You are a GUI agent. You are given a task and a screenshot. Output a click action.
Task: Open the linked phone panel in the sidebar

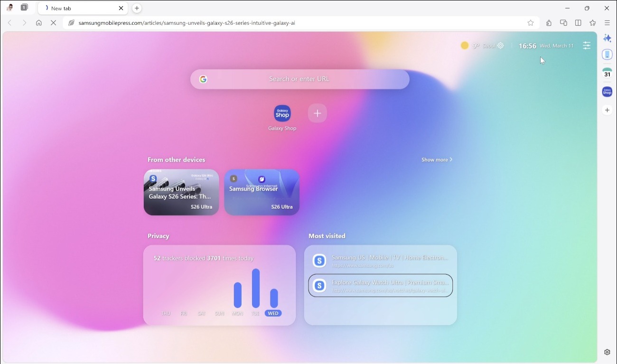607,54
